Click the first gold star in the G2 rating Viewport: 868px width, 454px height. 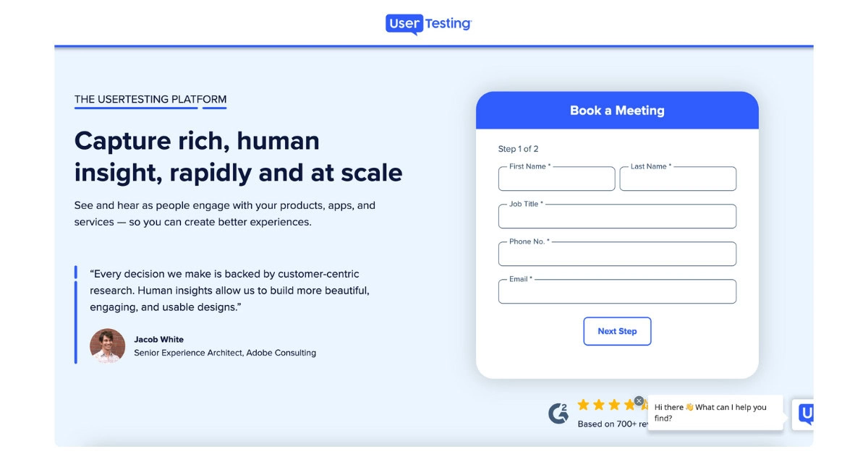(x=584, y=405)
